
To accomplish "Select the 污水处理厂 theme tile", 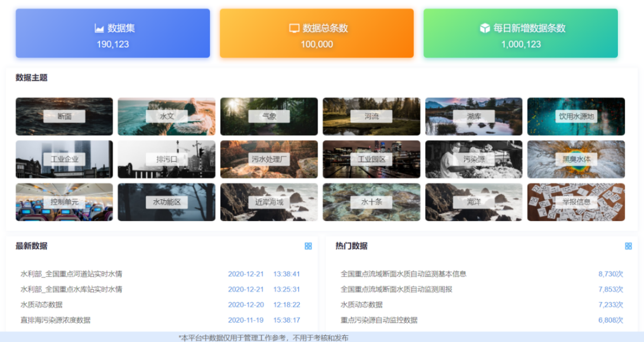I will pyautogui.click(x=269, y=159).
